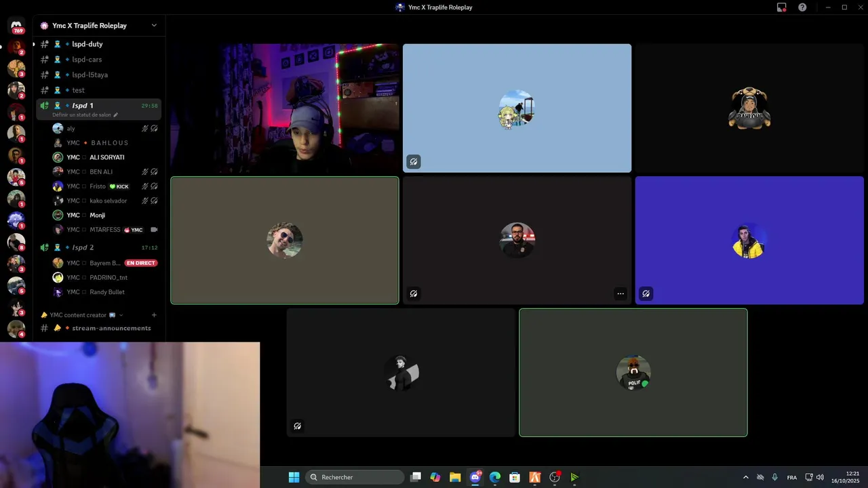Select the webcam video tile of cap-wearing user

point(285,108)
